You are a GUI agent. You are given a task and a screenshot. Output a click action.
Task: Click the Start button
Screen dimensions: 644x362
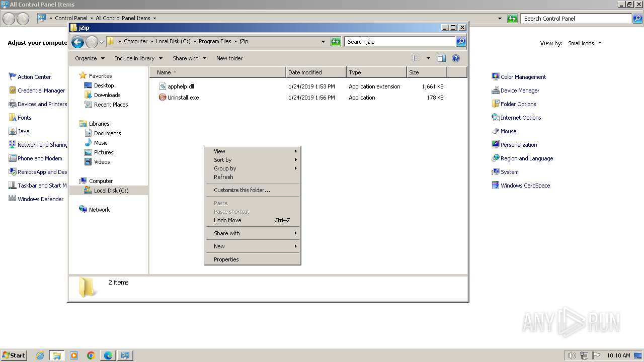click(14, 355)
